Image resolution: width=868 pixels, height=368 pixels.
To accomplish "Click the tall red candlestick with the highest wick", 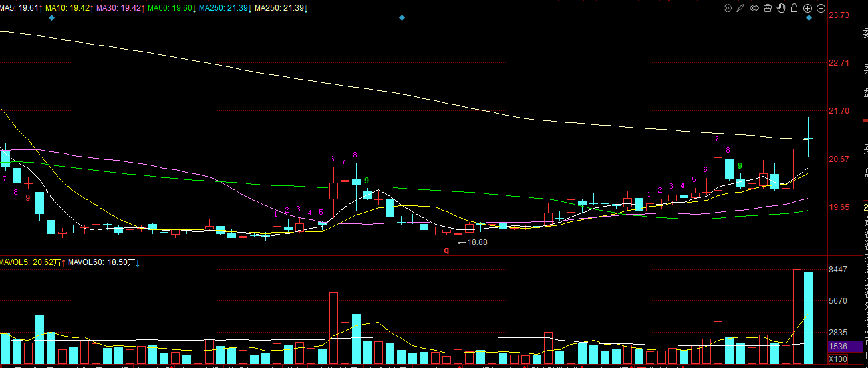I will [x=797, y=169].
